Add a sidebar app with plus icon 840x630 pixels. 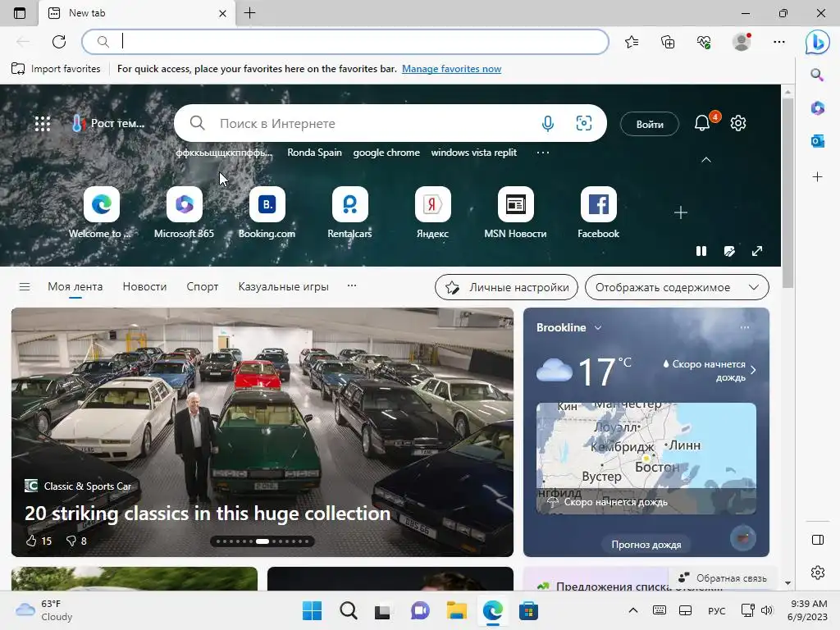818,177
